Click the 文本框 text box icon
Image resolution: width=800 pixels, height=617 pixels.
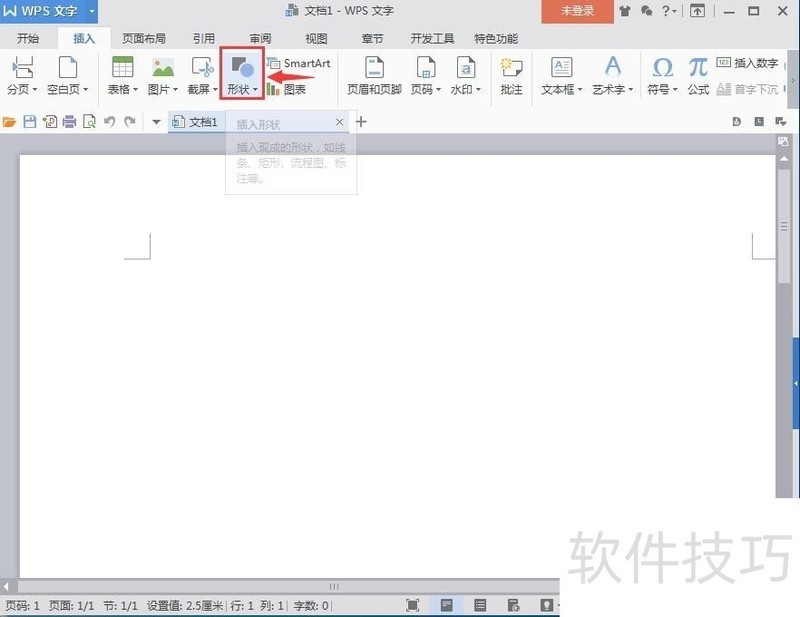click(x=561, y=67)
